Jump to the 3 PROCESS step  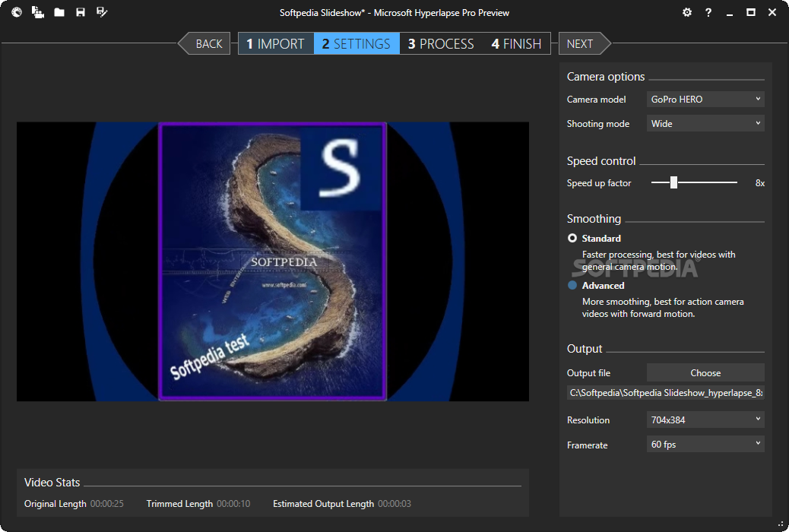pyautogui.click(x=442, y=44)
